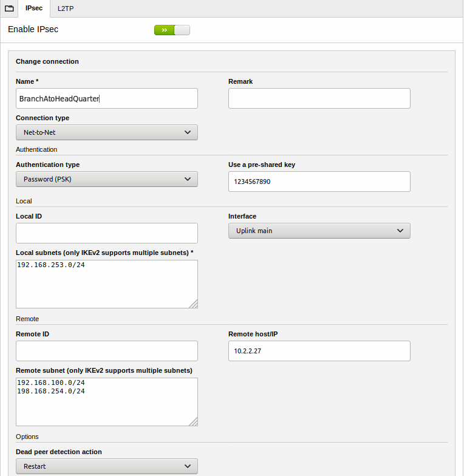
Task: Open the Connection type dropdown
Action: click(x=106, y=132)
